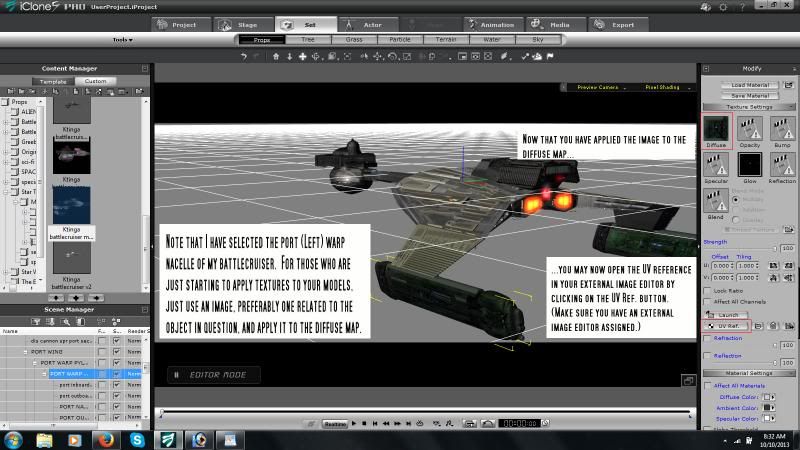Toggle the Realtime playback button
800x450 pixels.
[x=335, y=423]
